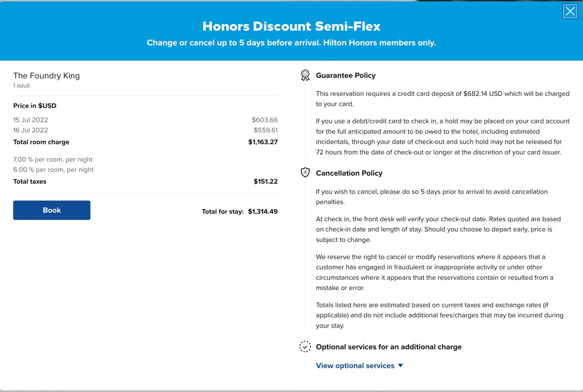Click the 15 Jul 2022 rate of $603.66
583x392 pixels.
[265, 120]
